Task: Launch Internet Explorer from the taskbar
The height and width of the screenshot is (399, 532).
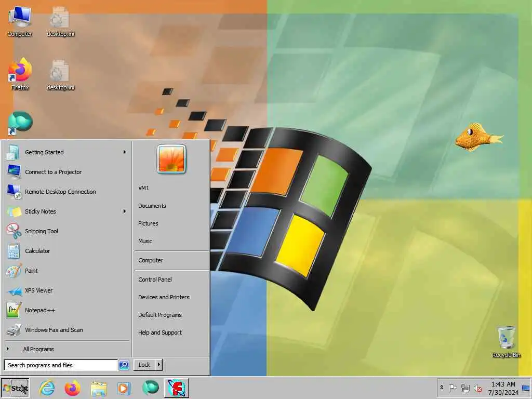Action: tap(47, 388)
